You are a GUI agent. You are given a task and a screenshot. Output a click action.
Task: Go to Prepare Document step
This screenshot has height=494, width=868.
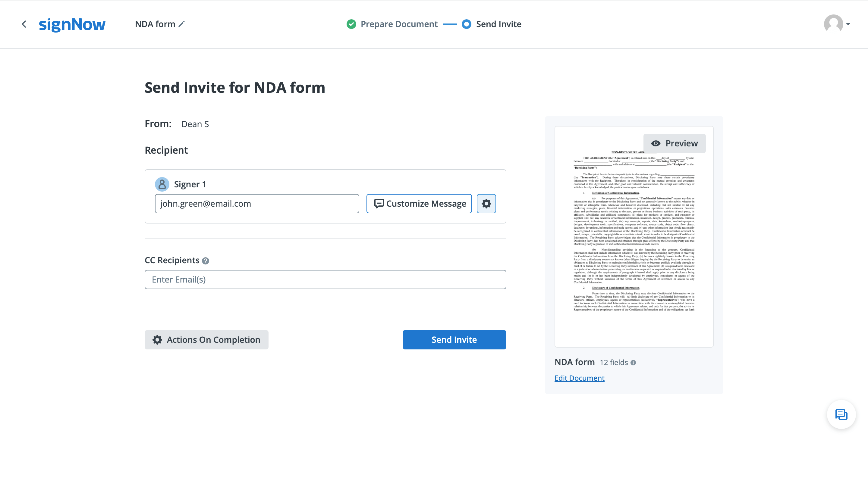pos(398,24)
